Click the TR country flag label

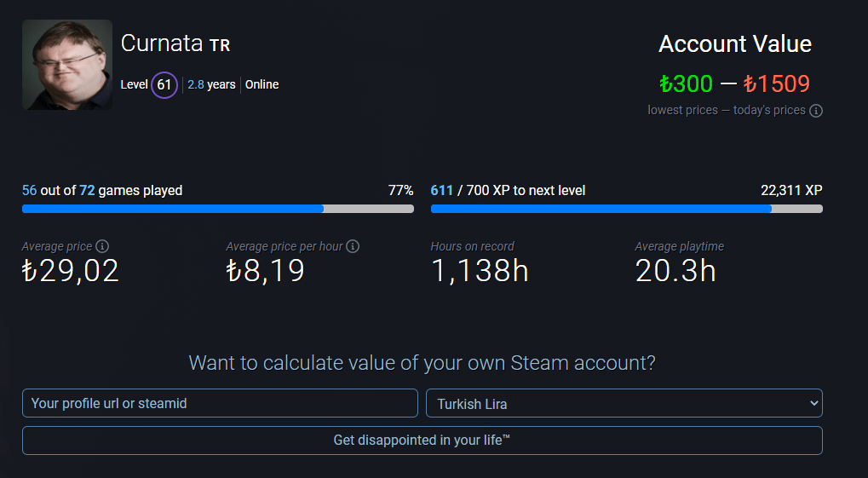pyautogui.click(x=220, y=45)
